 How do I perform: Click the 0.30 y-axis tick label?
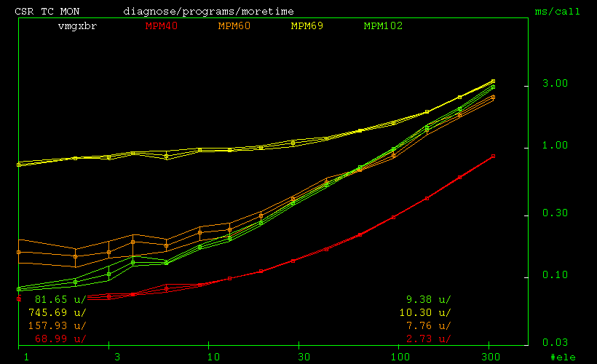click(x=555, y=213)
